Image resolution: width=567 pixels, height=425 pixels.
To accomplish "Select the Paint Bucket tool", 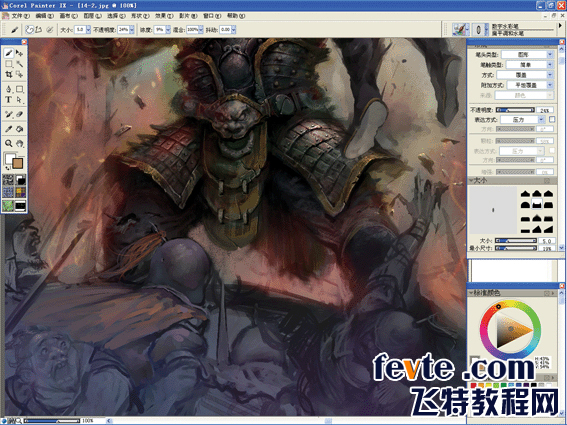I will tap(20, 129).
